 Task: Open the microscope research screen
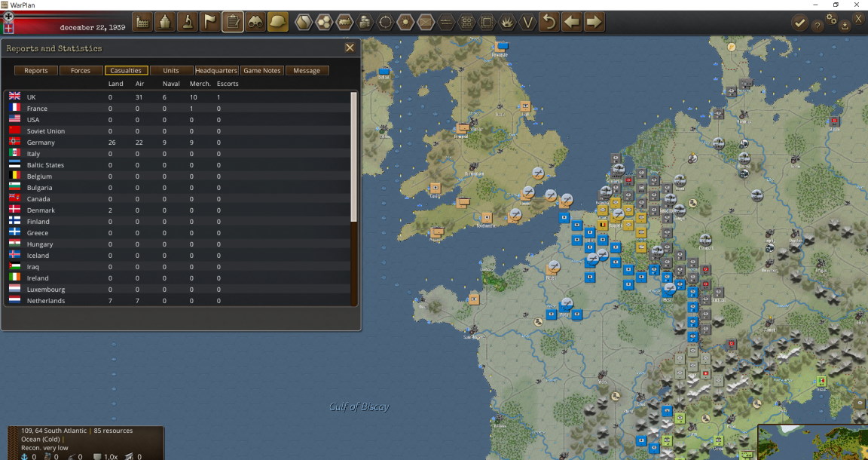[x=188, y=22]
